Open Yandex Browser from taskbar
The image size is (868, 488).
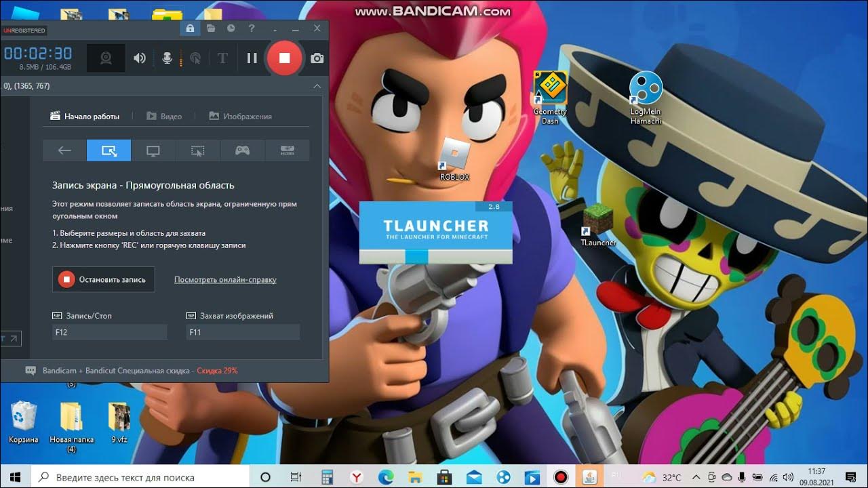(357, 476)
